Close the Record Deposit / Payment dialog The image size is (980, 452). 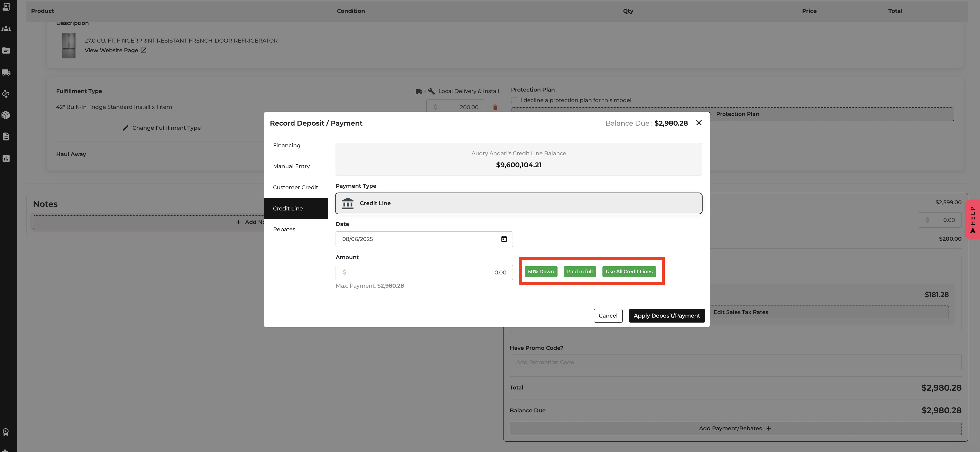tap(699, 122)
